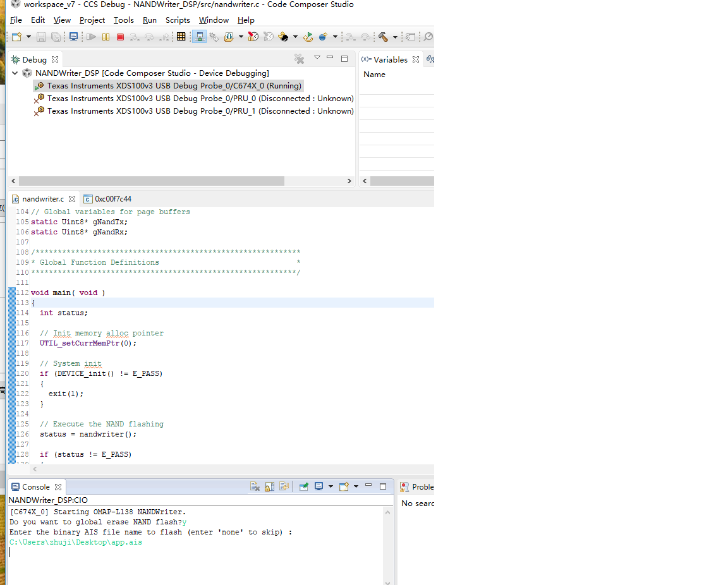Open the Build hammer dropdown arrow

[395, 37]
